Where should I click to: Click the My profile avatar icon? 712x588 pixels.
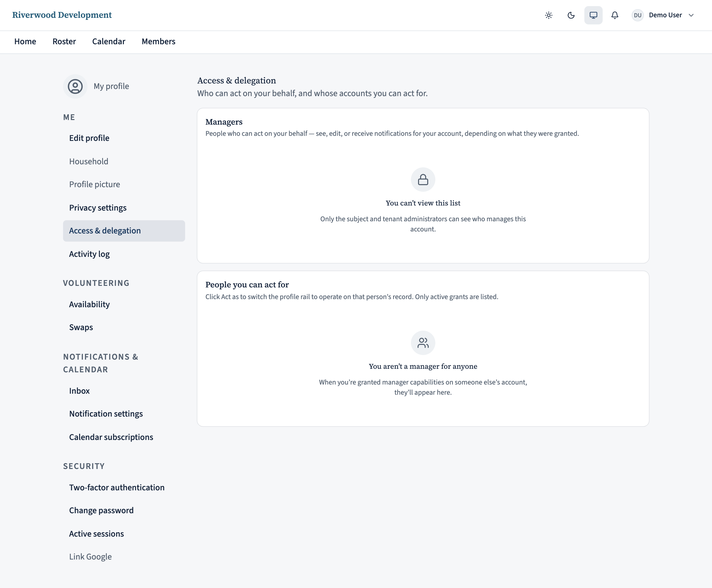pos(75,86)
